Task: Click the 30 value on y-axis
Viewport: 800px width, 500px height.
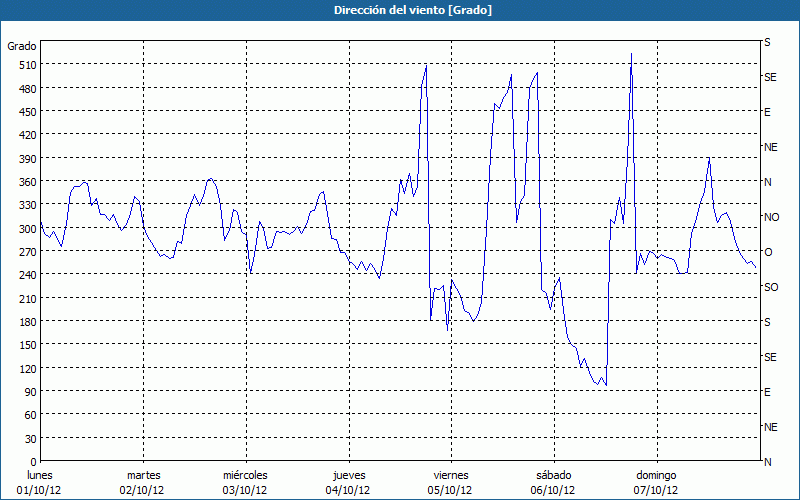Action: [28, 439]
